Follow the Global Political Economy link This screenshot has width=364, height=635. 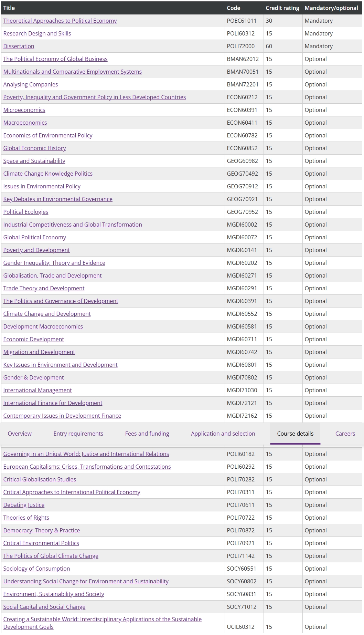[34, 237]
